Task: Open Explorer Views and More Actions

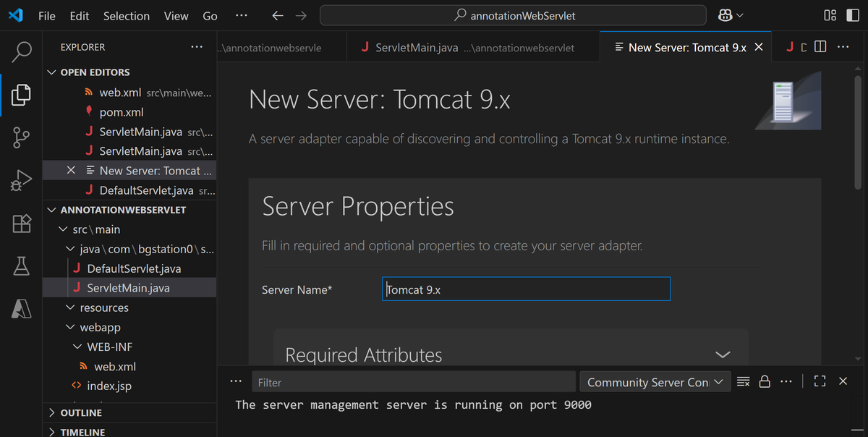Action: point(197,47)
